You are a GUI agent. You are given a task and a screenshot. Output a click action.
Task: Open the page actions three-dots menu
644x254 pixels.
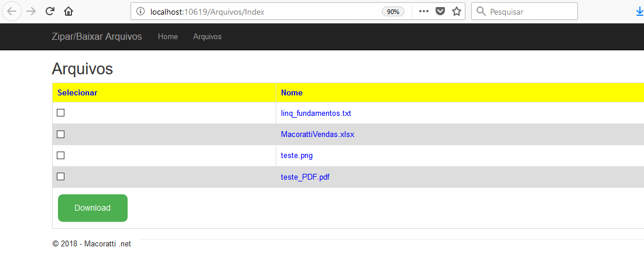click(x=423, y=12)
